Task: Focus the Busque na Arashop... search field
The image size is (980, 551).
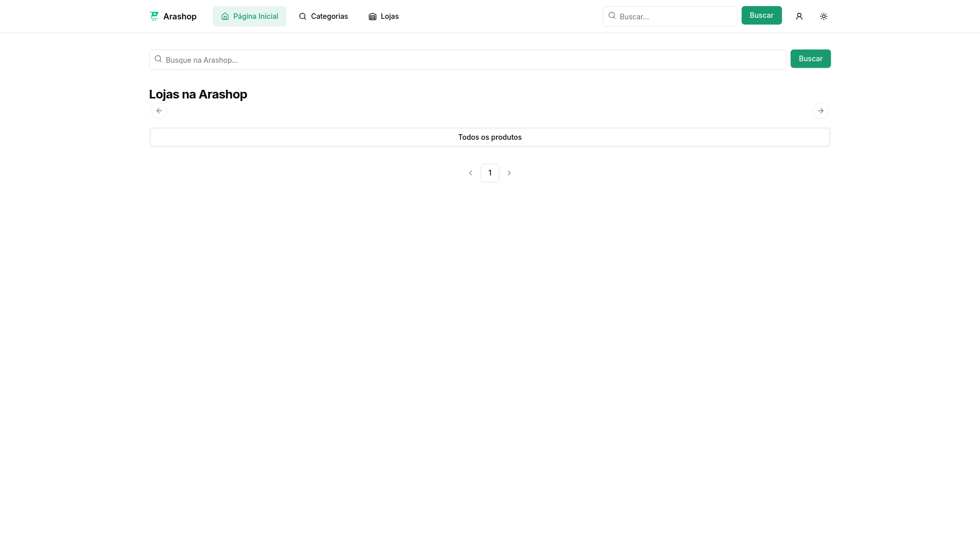Action: pos(468,60)
